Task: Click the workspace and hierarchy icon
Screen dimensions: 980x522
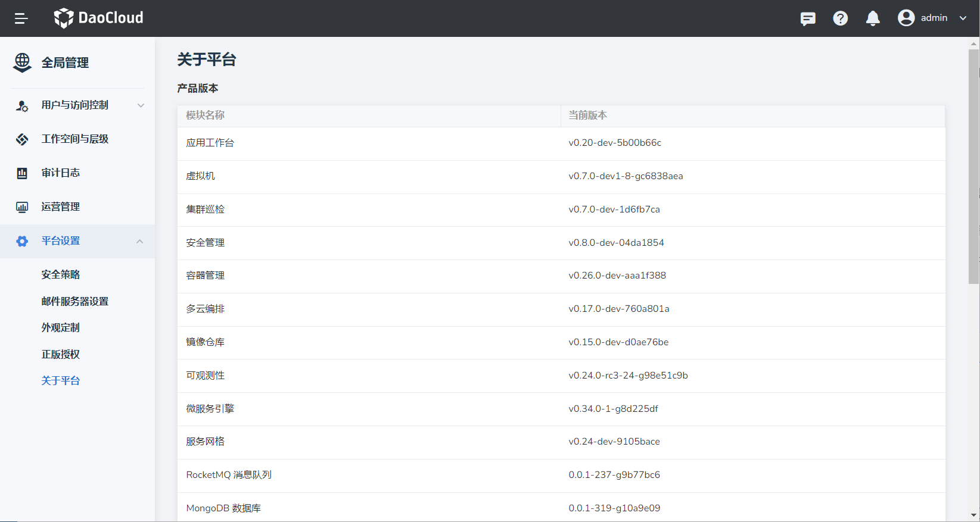Action: 22,139
